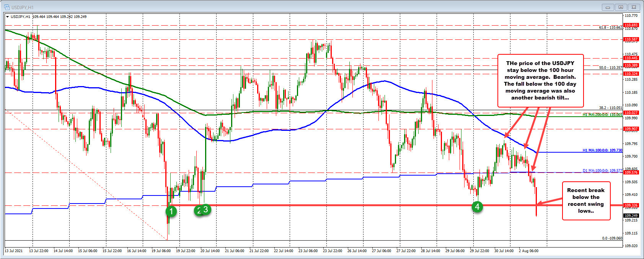Image resolution: width=644 pixels, height=259 pixels.
Task: Click the 109.326 red price tag
Action: (x=631, y=205)
